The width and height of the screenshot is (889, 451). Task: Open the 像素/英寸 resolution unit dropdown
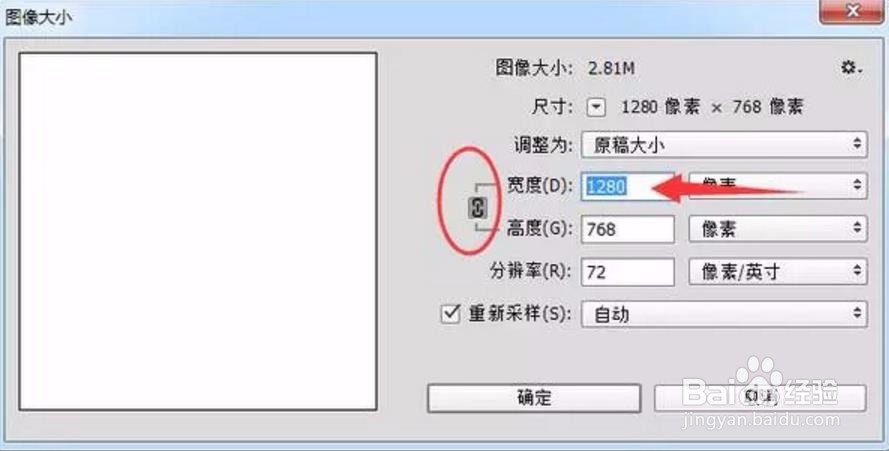[778, 272]
